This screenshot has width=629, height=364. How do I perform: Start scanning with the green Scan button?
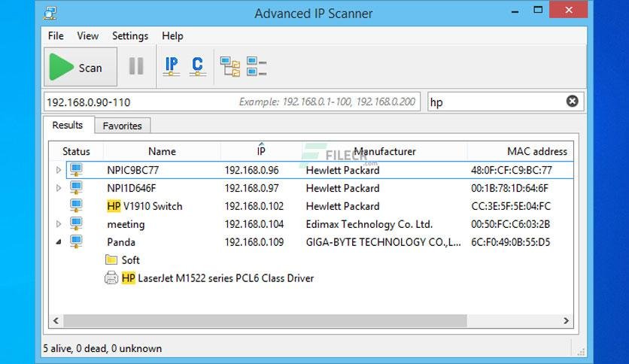tap(81, 67)
